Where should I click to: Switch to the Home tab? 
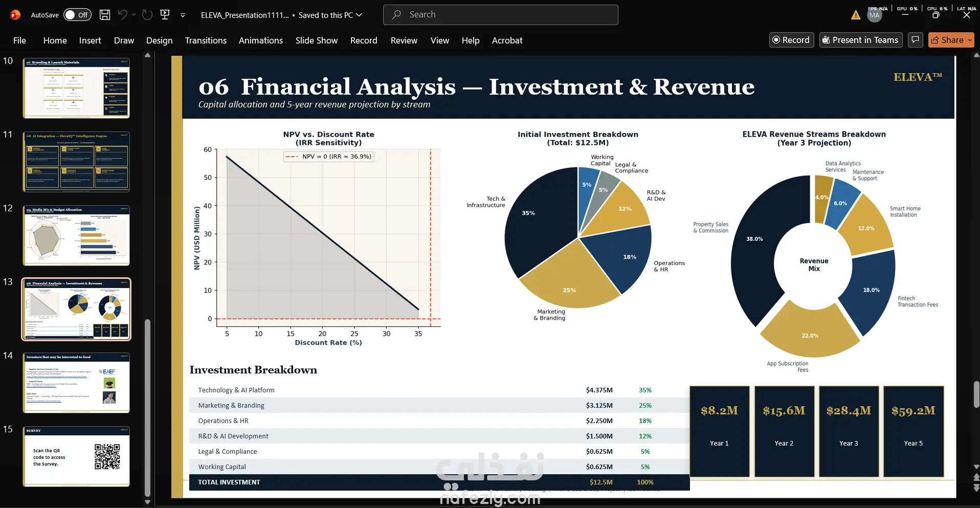[x=55, y=40]
